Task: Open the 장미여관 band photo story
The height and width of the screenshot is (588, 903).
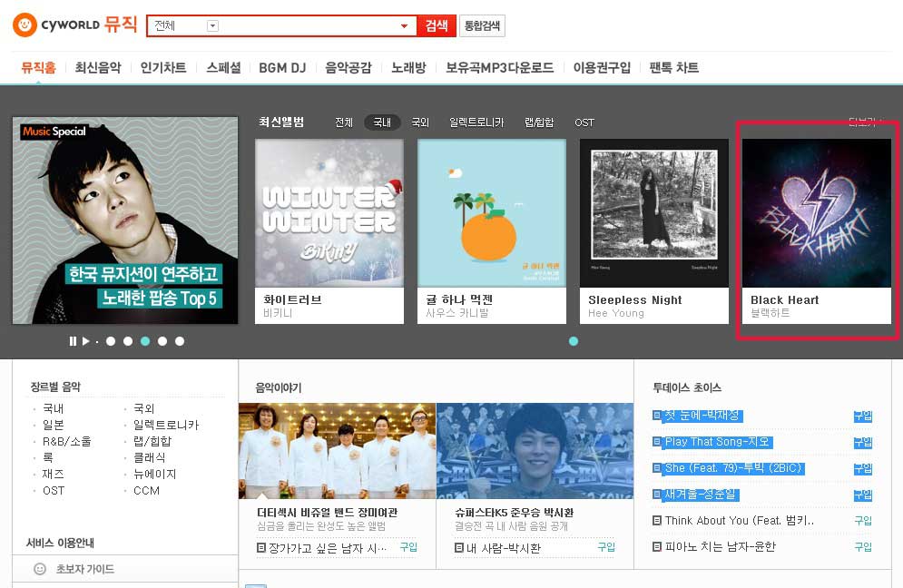Action: coord(338,451)
